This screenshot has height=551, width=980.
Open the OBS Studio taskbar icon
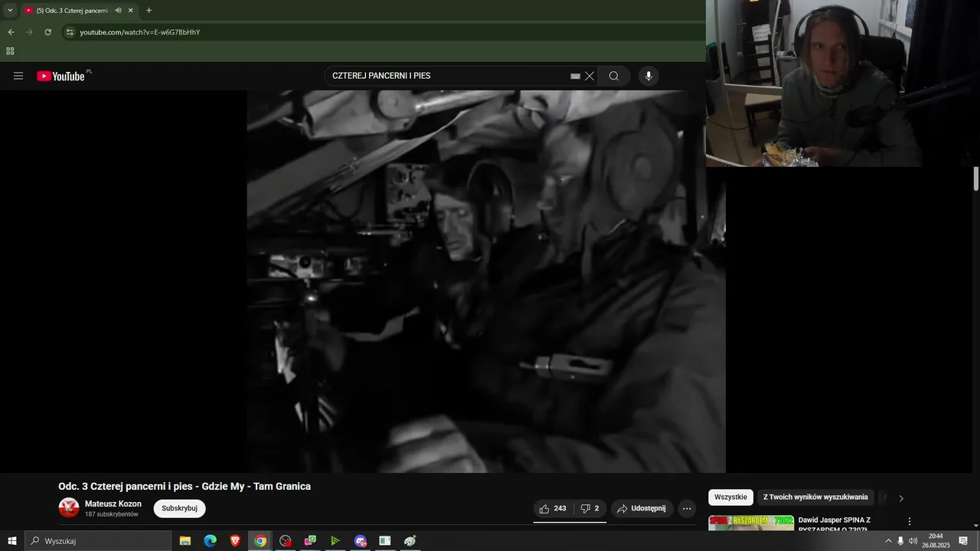pos(286,541)
